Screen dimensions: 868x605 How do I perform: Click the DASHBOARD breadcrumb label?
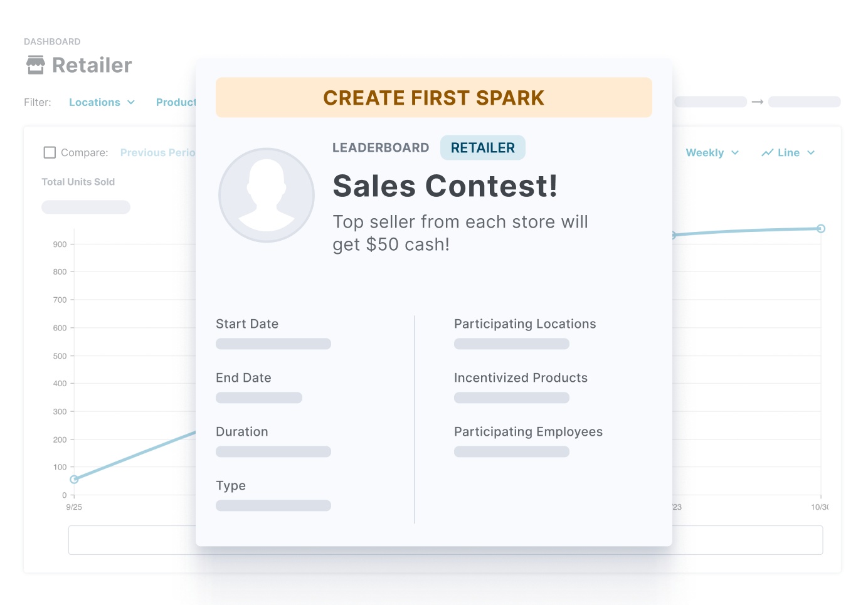(x=51, y=41)
